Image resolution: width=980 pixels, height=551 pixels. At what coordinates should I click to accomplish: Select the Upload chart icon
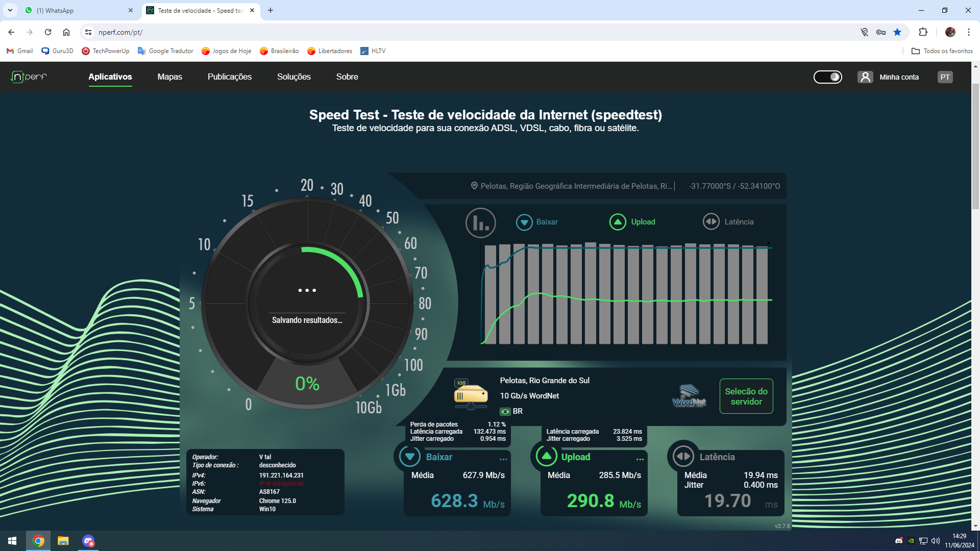(x=618, y=222)
